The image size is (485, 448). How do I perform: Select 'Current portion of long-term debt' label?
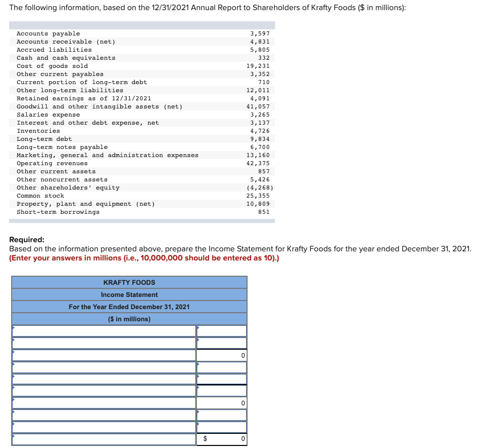pos(82,82)
